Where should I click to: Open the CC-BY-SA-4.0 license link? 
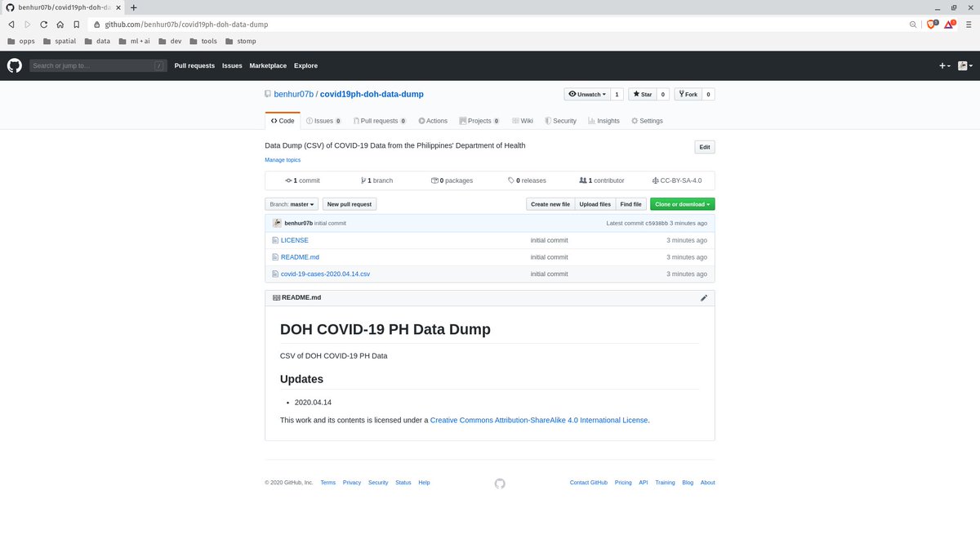(x=676, y=181)
